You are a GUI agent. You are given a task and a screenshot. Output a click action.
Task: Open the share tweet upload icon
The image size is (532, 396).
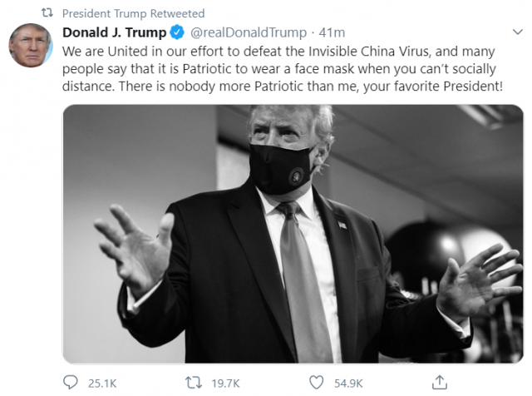[440, 383]
